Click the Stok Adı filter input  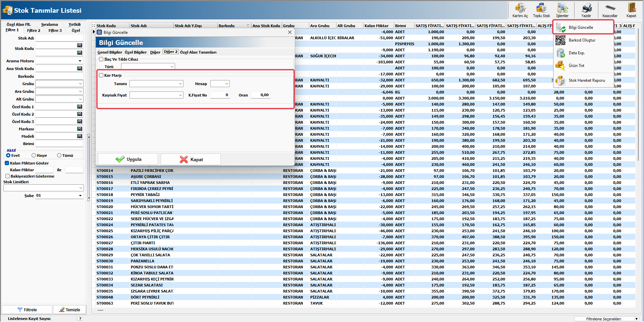pos(59,38)
